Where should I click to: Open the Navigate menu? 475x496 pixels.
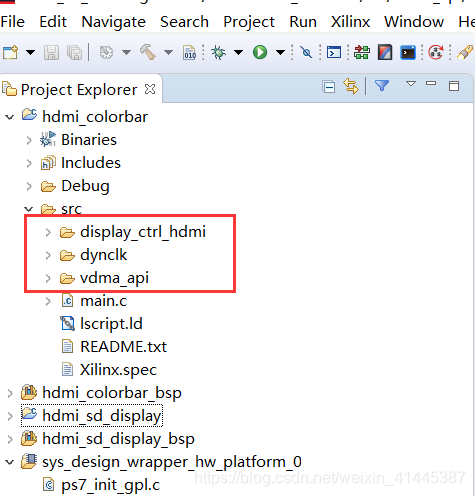tap(113, 22)
